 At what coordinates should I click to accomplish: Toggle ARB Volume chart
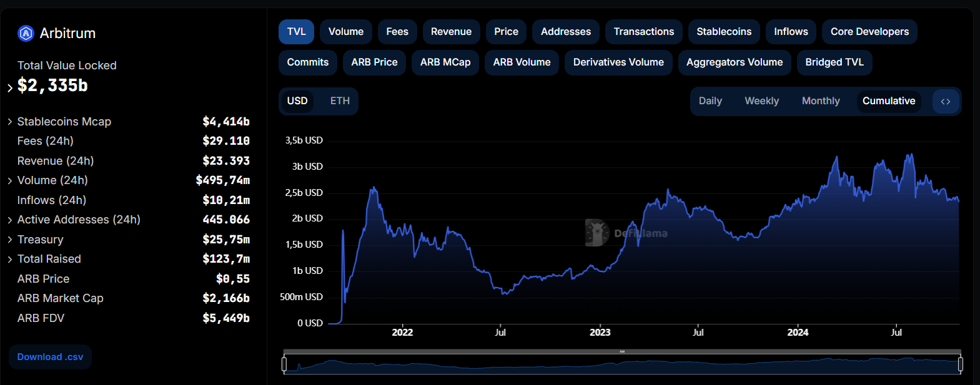coord(522,62)
